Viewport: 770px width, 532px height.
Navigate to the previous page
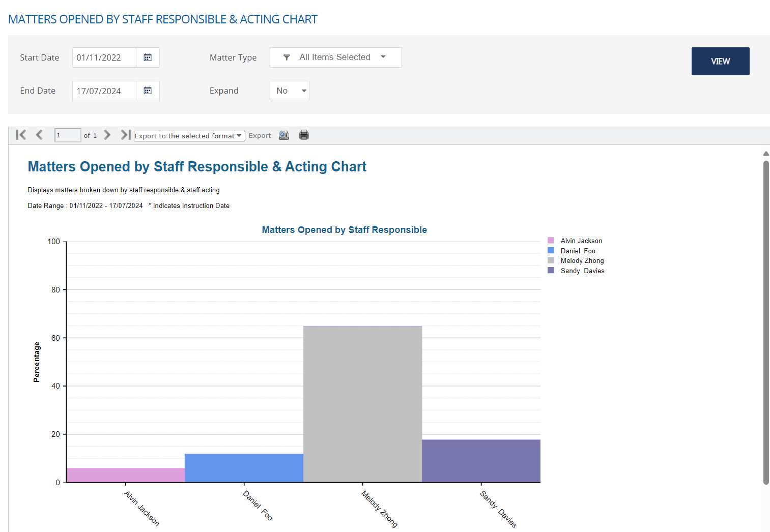(x=39, y=135)
